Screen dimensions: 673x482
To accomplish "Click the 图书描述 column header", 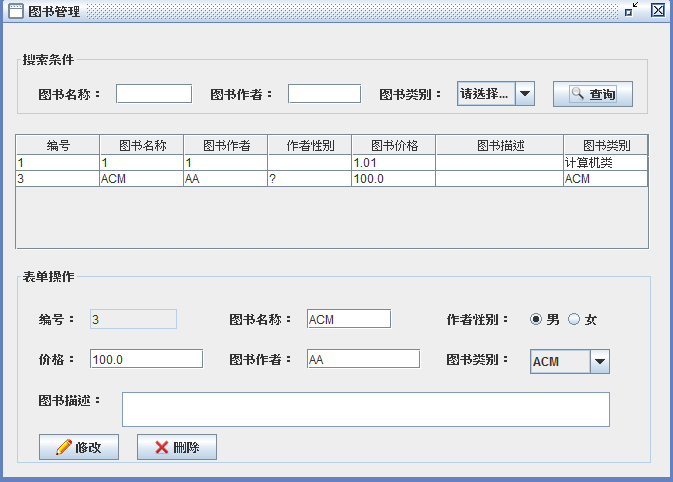I will tap(500, 146).
